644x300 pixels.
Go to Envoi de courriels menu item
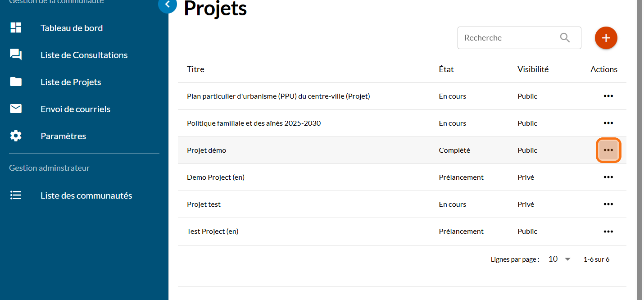[75, 109]
